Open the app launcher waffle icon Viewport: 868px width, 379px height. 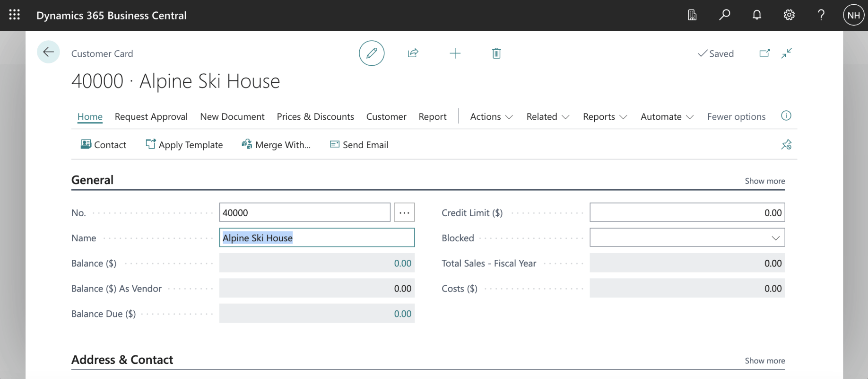point(15,15)
